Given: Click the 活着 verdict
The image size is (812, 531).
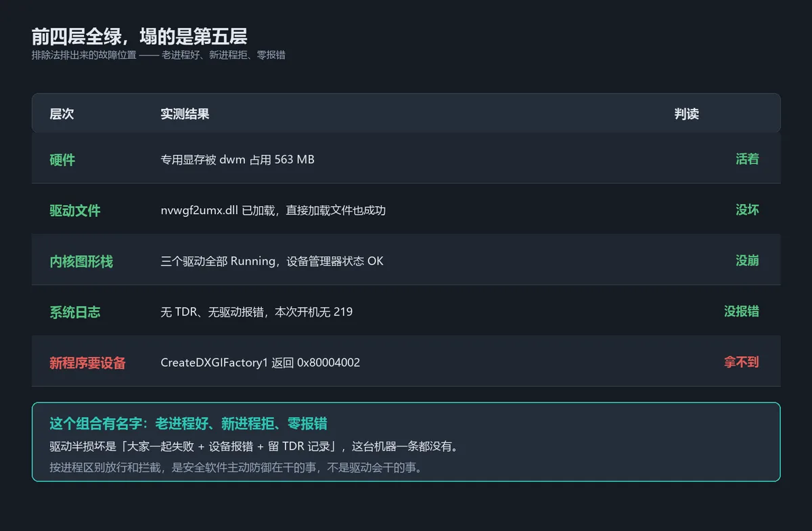Looking at the screenshot, I should tap(747, 159).
